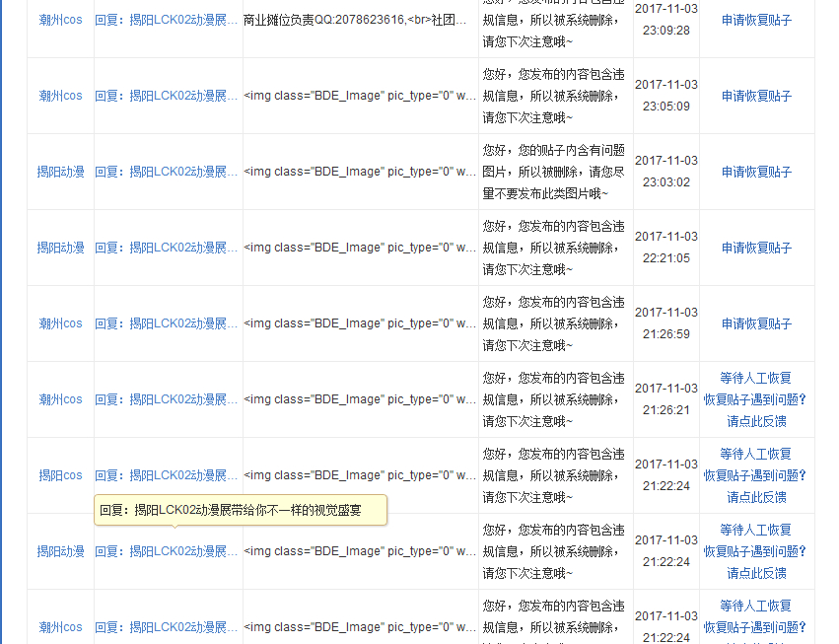Open the reply title in 22:21:05 row
839x644 pixels.
pos(167,248)
